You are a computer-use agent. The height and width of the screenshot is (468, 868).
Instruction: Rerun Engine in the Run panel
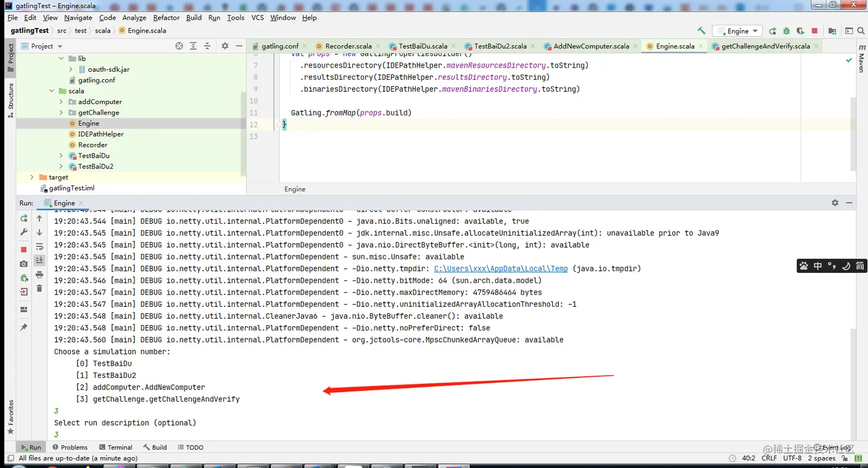click(x=24, y=219)
